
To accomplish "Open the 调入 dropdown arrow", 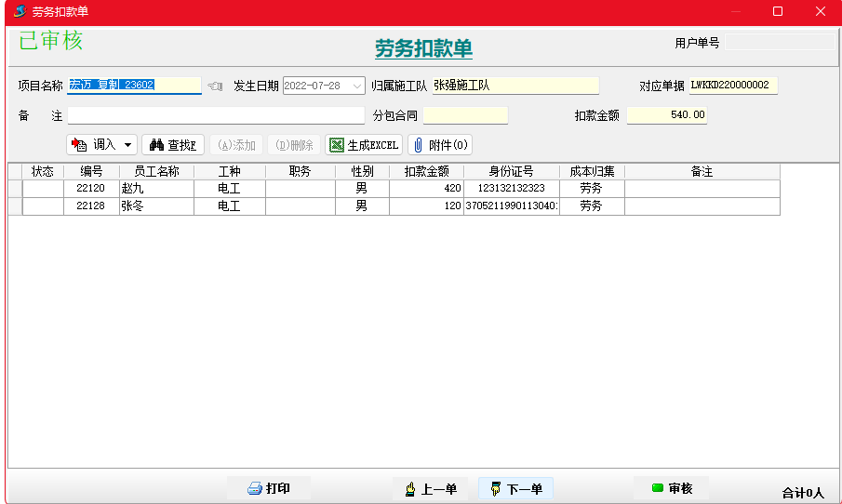I will point(127,145).
